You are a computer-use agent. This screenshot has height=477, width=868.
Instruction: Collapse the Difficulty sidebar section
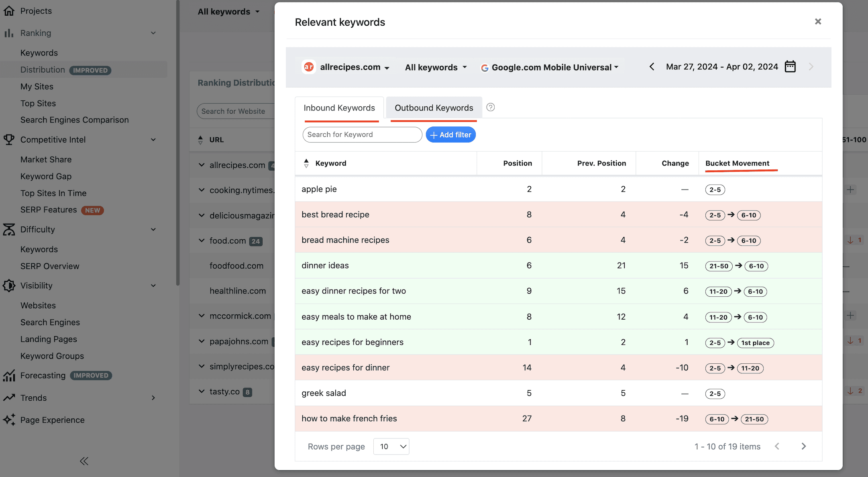pos(153,229)
